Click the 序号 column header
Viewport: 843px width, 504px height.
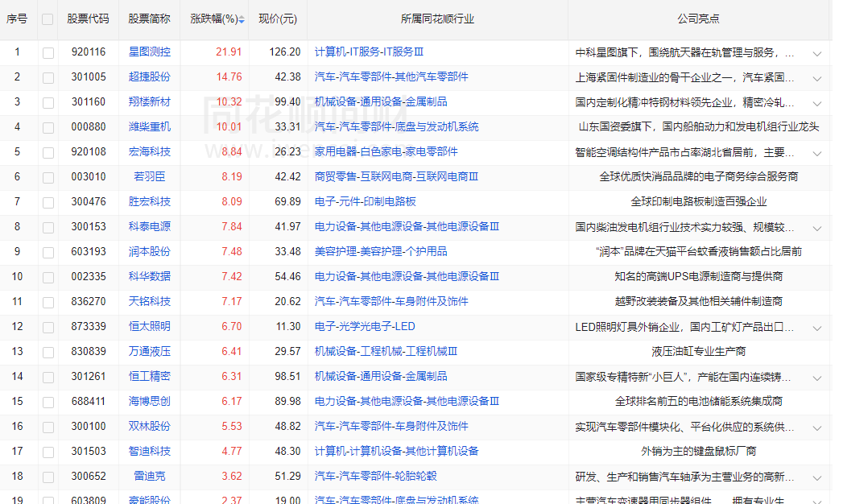coord(17,19)
